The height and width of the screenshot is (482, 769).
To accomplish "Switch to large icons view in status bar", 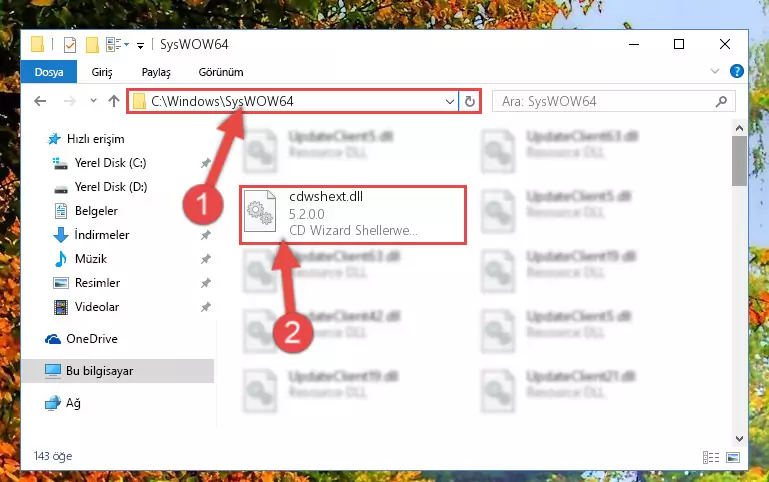I will [733, 457].
